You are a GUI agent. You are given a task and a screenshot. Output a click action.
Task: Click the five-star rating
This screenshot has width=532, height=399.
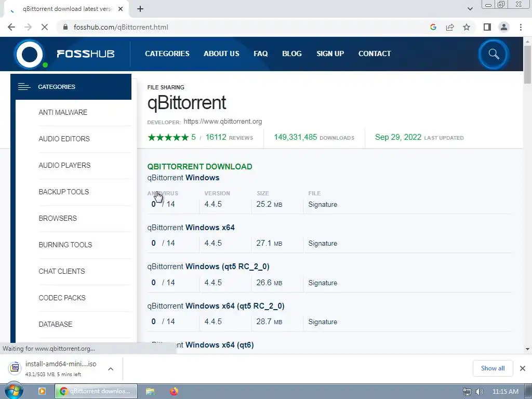[168, 137]
